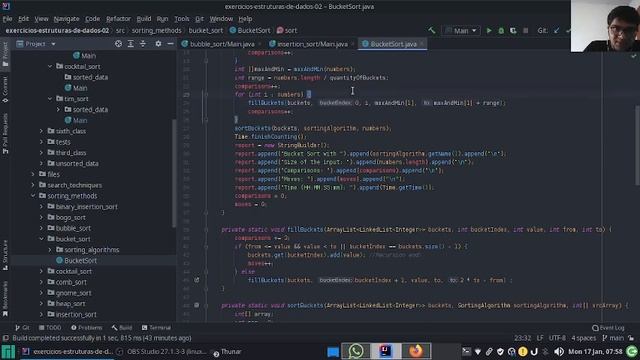Image resolution: width=640 pixels, height=360 pixels.
Task: Expand the heap_sort folder
Action: pos(41,303)
